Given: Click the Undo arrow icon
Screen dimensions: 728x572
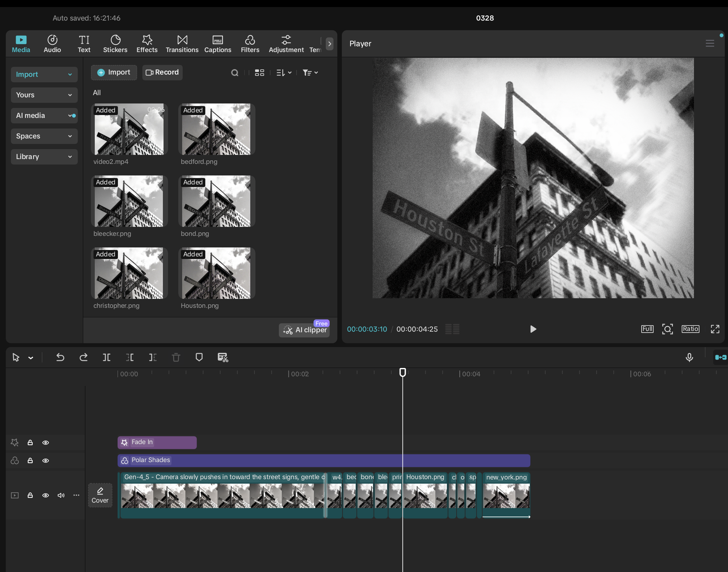Looking at the screenshot, I should tap(60, 357).
